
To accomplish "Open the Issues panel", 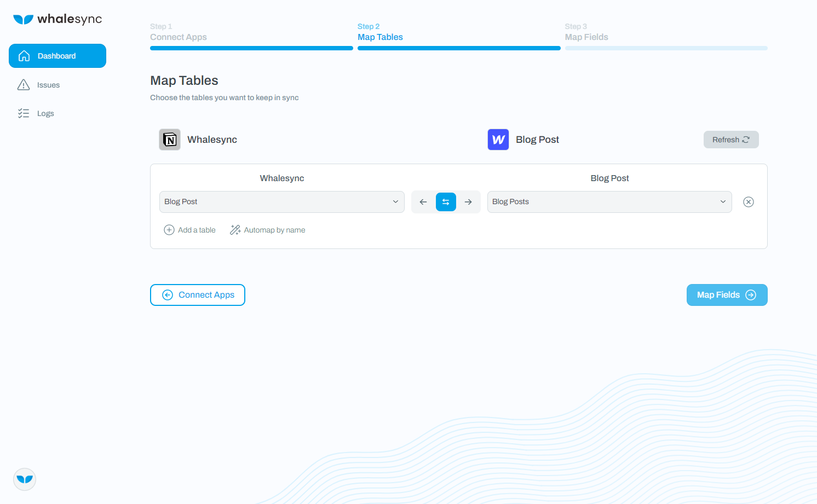I will coord(48,85).
